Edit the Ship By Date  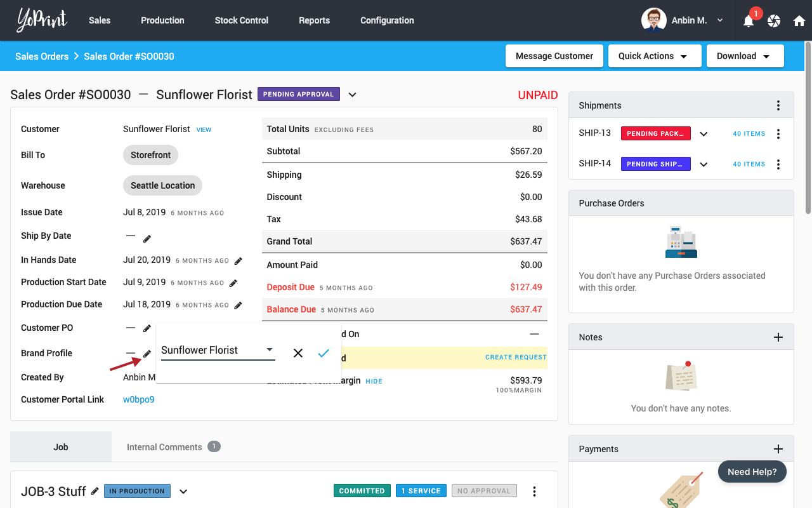147,239
